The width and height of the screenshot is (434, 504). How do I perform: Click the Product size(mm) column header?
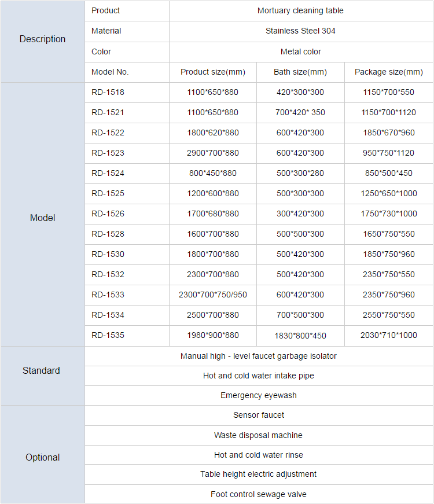pyautogui.click(x=213, y=72)
